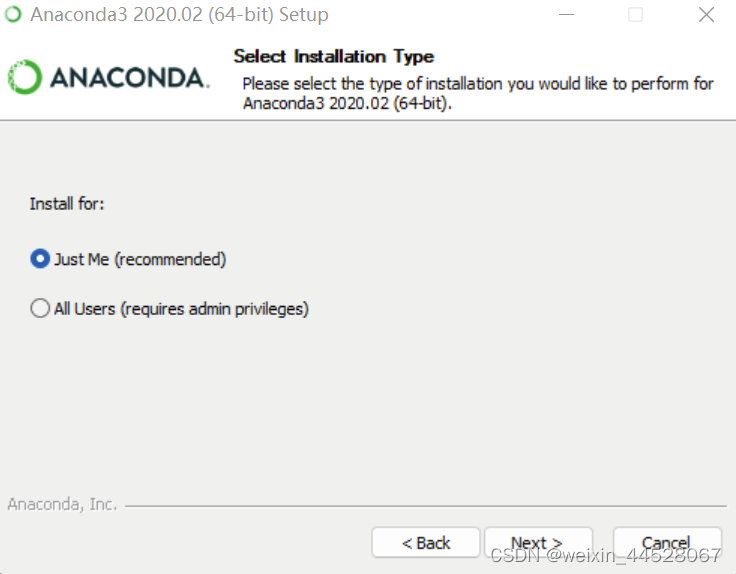Click the greyed-out maximize window button
Image resolution: width=736 pixels, height=574 pixels.
pyautogui.click(x=636, y=15)
